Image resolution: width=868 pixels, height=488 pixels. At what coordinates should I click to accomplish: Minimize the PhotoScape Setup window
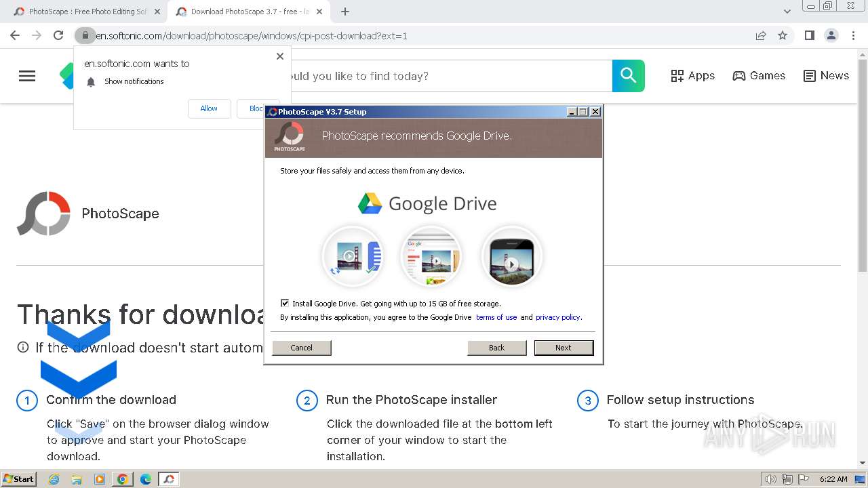[572, 112]
